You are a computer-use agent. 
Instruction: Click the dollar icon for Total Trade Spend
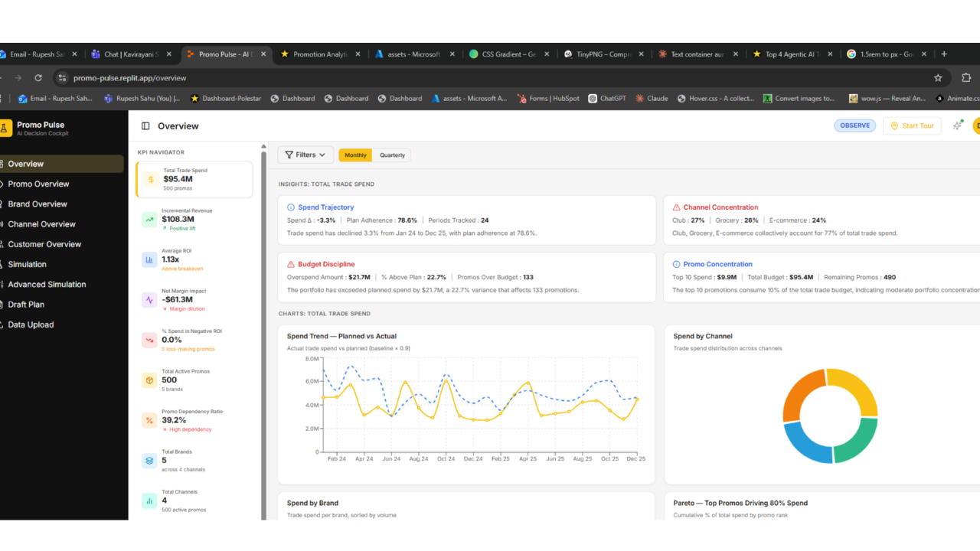click(x=151, y=180)
